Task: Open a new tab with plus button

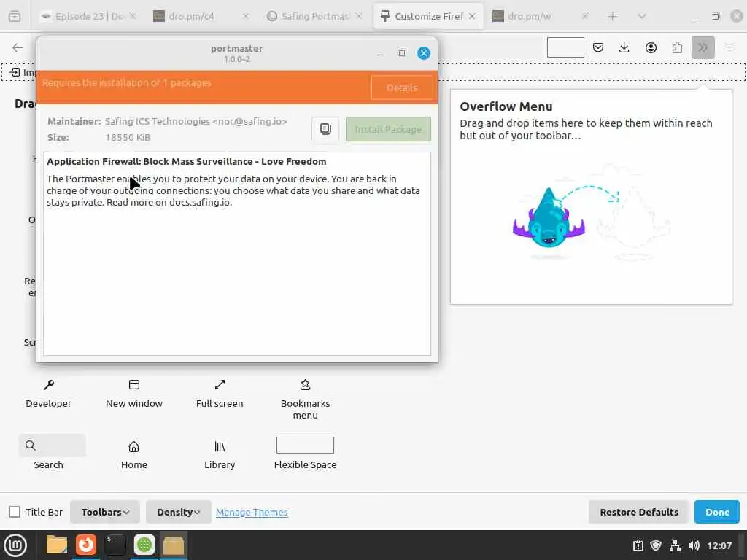Action: click(x=613, y=17)
